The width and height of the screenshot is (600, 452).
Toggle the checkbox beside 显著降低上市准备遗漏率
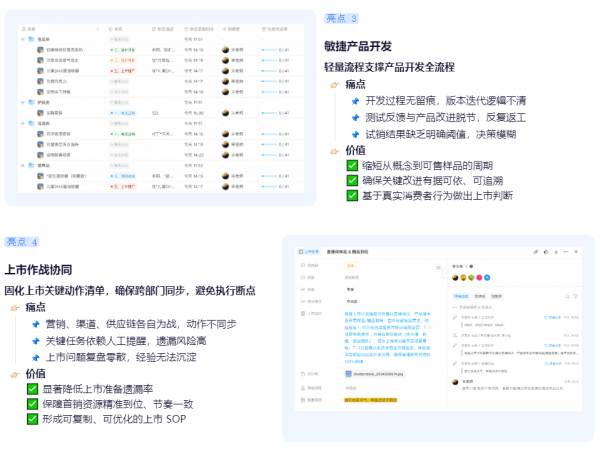pyautogui.click(x=33, y=389)
